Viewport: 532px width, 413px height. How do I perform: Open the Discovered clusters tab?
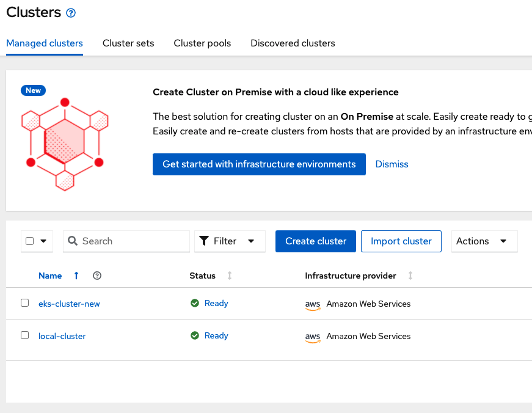point(293,43)
